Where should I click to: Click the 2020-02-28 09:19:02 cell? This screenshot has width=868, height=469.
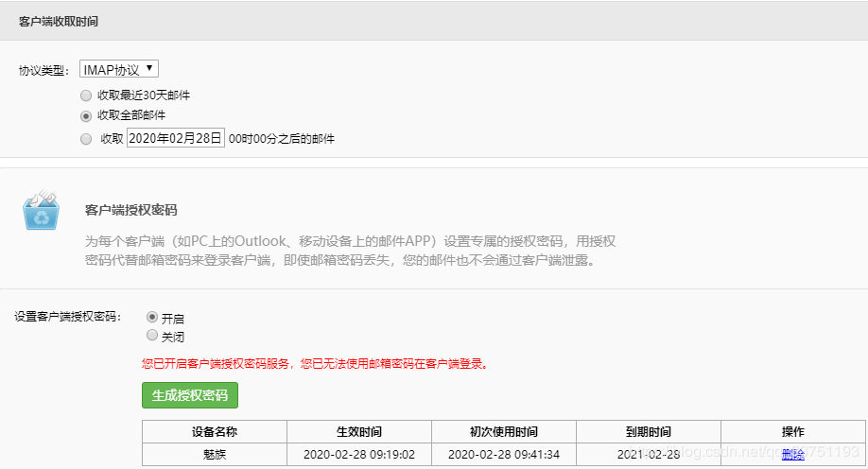(x=359, y=455)
